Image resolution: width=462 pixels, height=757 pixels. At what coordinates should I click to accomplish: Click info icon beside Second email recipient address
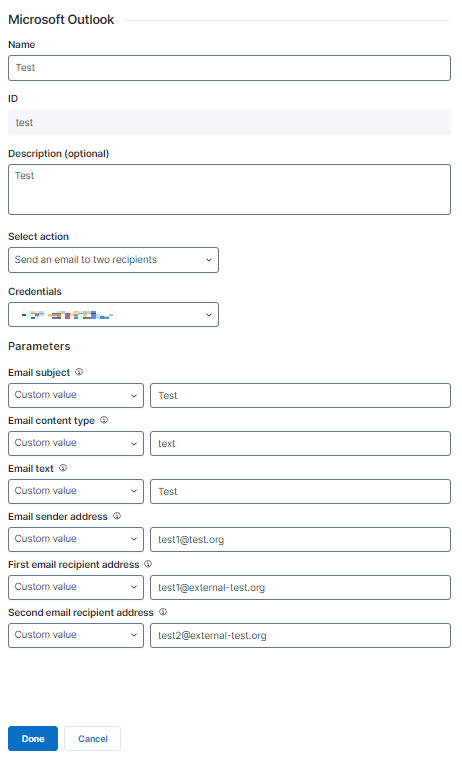point(163,612)
